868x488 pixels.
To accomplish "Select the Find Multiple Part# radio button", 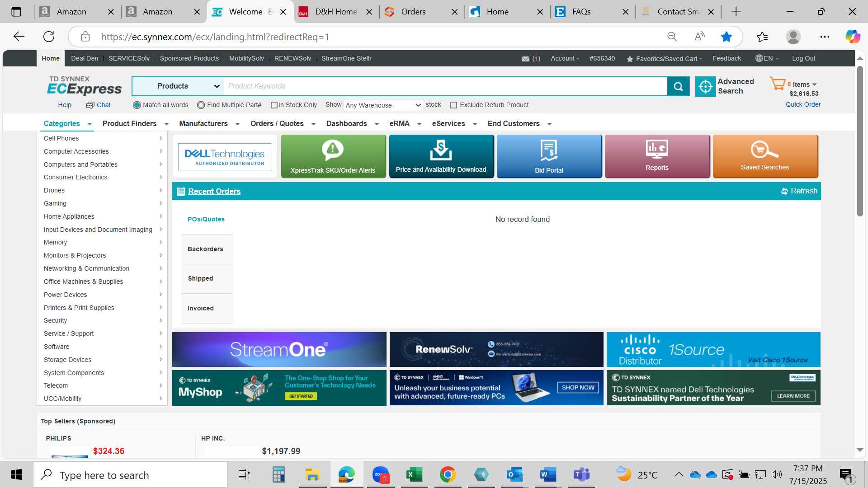I will (x=201, y=105).
